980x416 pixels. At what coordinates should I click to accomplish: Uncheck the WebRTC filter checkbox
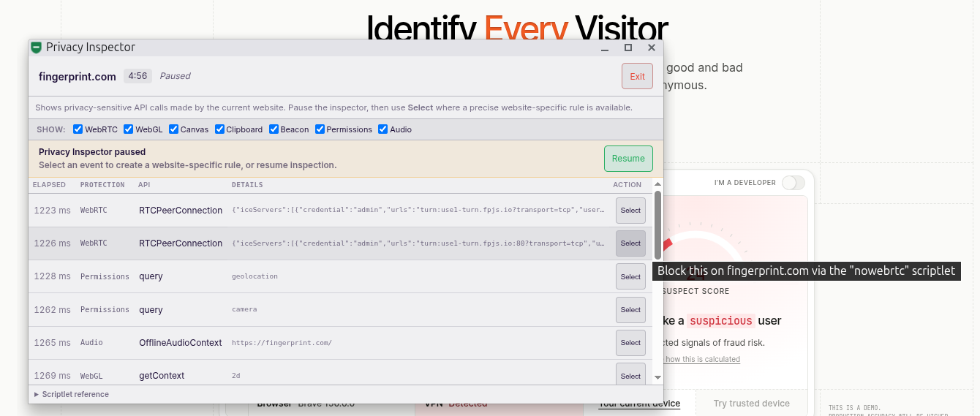(x=78, y=129)
